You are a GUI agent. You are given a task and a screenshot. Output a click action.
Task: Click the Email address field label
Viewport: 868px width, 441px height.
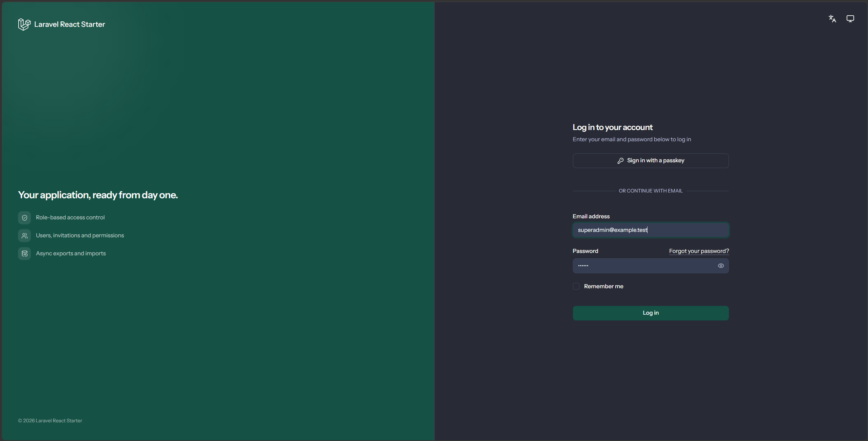(591, 216)
